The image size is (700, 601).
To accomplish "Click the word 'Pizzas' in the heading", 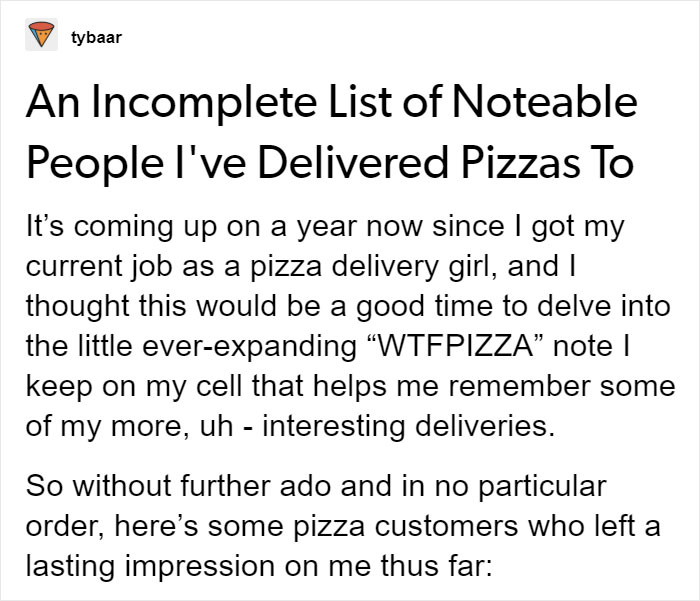I will 520,163.
